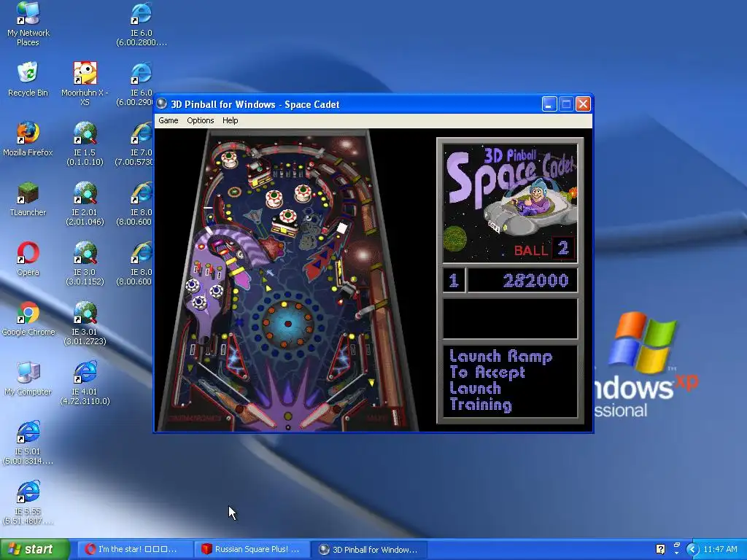Click the Space Cadet logo artwork
The width and height of the screenshot is (747, 560).
510,203
